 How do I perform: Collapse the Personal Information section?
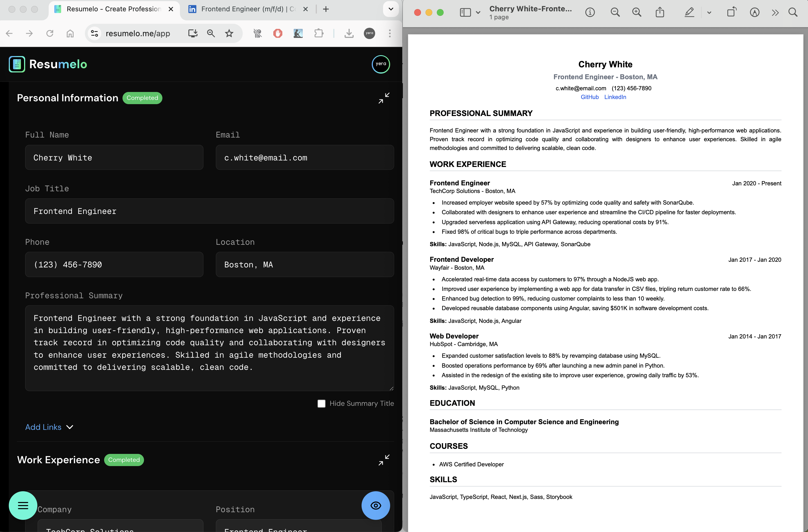(384, 98)
